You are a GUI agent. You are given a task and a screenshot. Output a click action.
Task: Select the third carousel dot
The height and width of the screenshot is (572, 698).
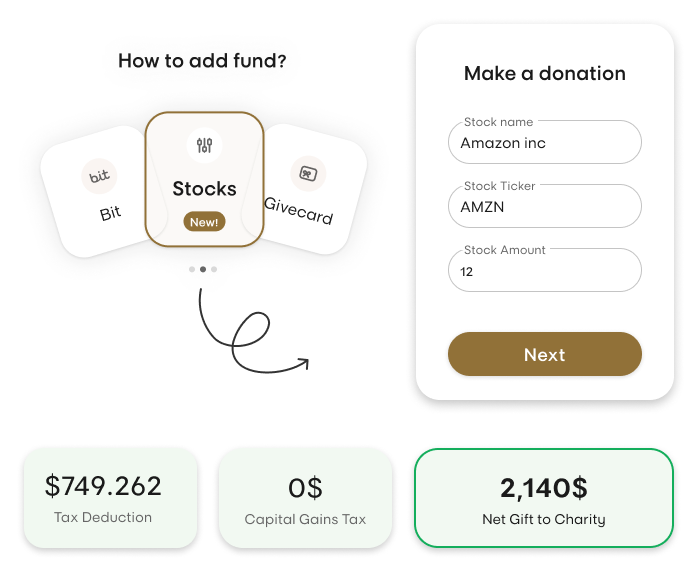(x=214, y=269)
